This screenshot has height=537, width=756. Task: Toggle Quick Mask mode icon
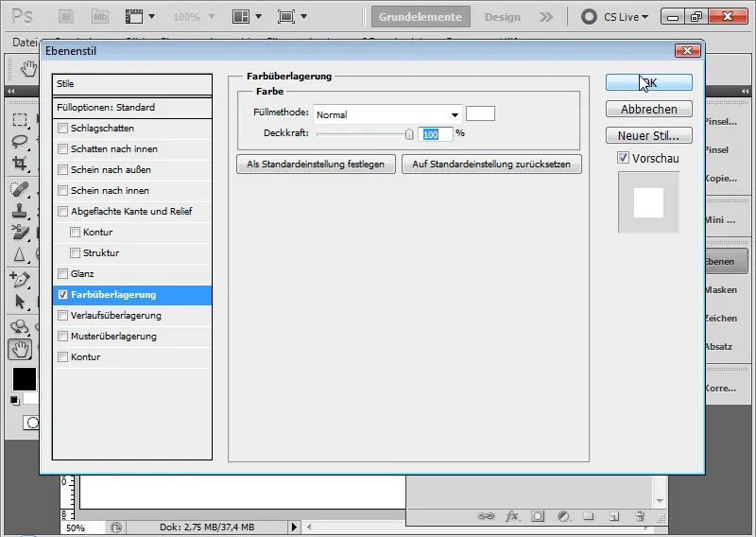tap(31, 423)
